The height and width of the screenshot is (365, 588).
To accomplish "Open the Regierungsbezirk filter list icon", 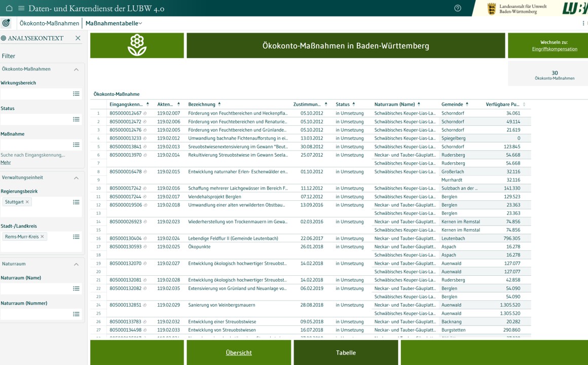I will point(76,202).
